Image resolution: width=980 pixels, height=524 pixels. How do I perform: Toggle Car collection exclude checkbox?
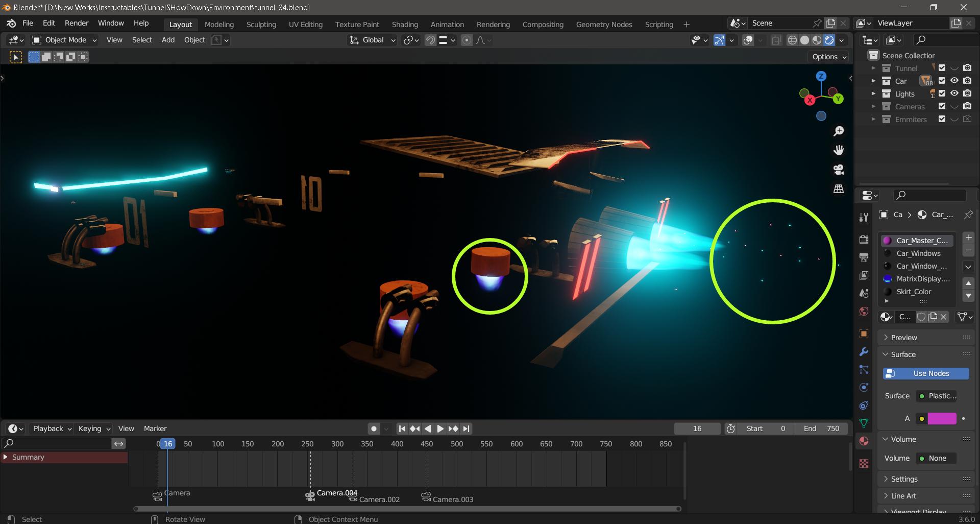click(942, 81)
